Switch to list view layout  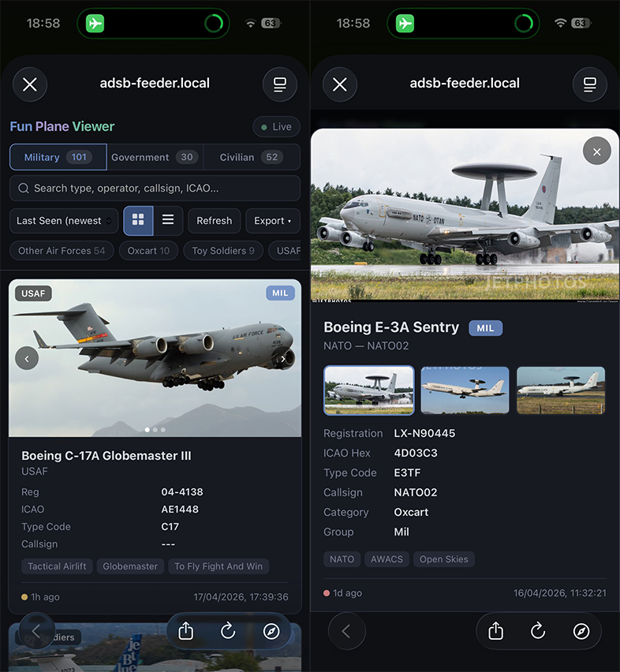168,221
